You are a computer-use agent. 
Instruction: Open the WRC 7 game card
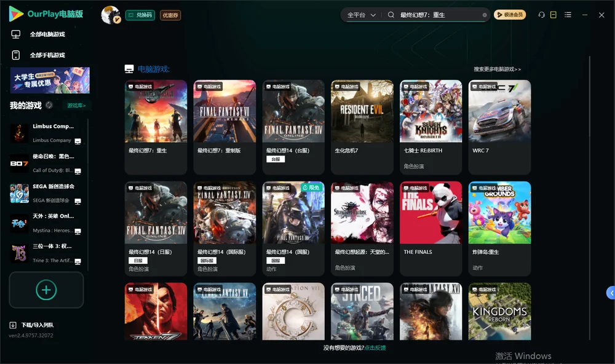499,127
